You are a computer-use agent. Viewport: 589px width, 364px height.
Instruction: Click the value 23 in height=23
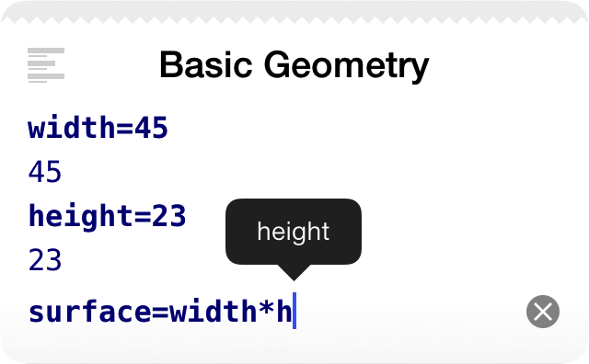(x=168, y=216)
